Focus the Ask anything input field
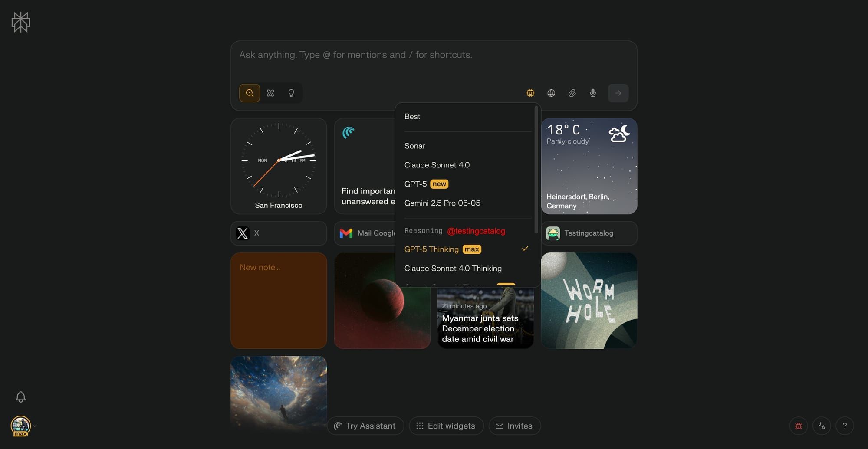Viewport: 868px width, 449px height. tap(434, 55)
